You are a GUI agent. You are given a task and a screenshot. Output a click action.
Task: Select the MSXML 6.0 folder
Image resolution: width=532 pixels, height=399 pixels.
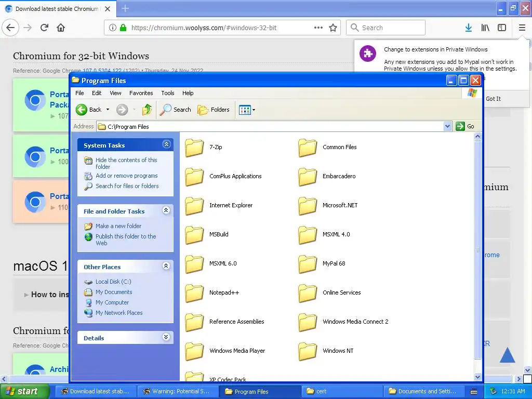(211, 263)
